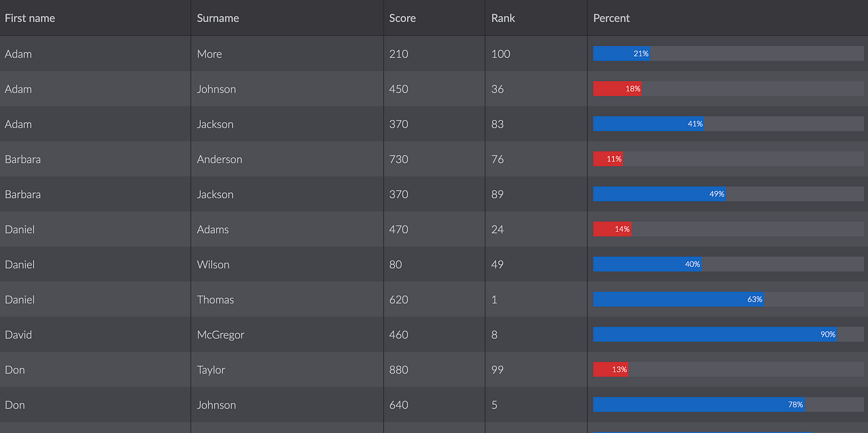
Task: Click the First name column header
Action: point(29,18)
